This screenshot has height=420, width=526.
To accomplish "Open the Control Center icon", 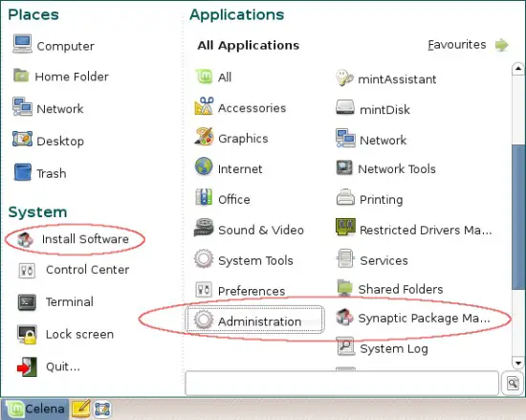I will tap(27, 270).
